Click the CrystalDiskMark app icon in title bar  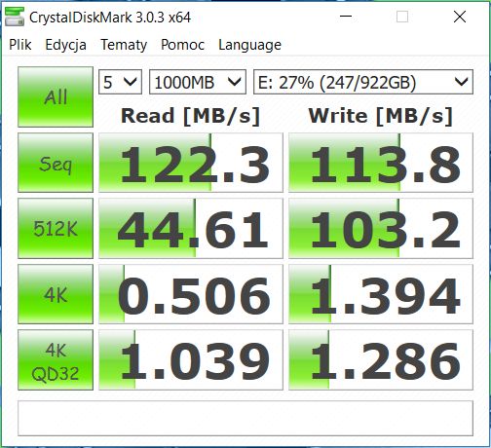click(15, 17)
